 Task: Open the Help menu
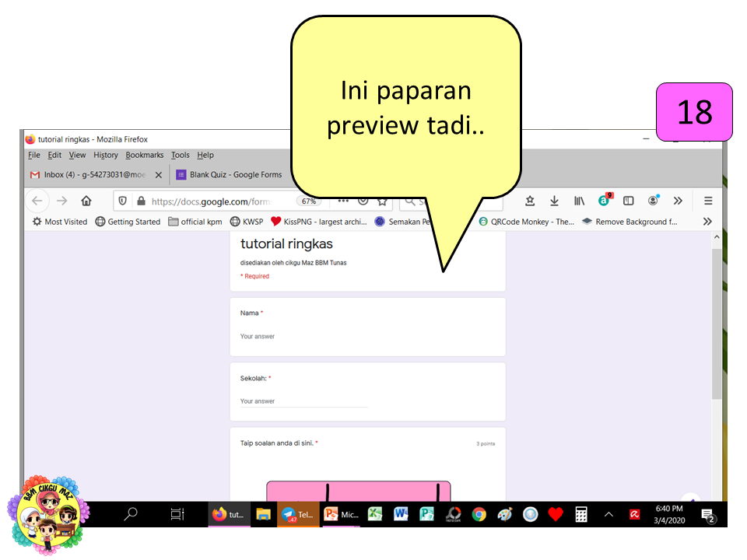205,155
